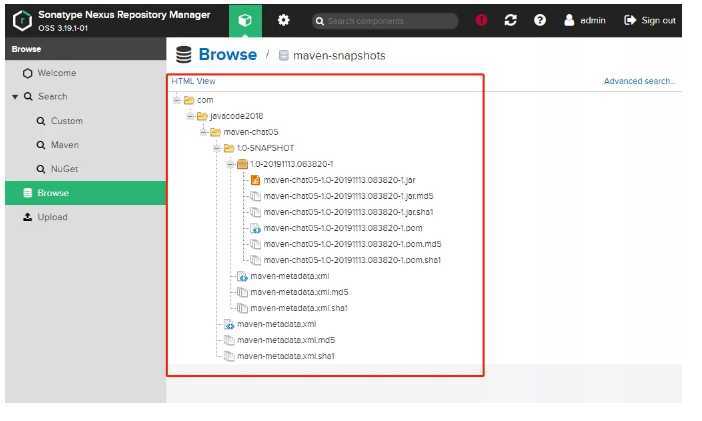Screen dimensions: 702x421
Task: Select maven-metadata.xml.md5 under maven-chat05
Action: [286, 340]
